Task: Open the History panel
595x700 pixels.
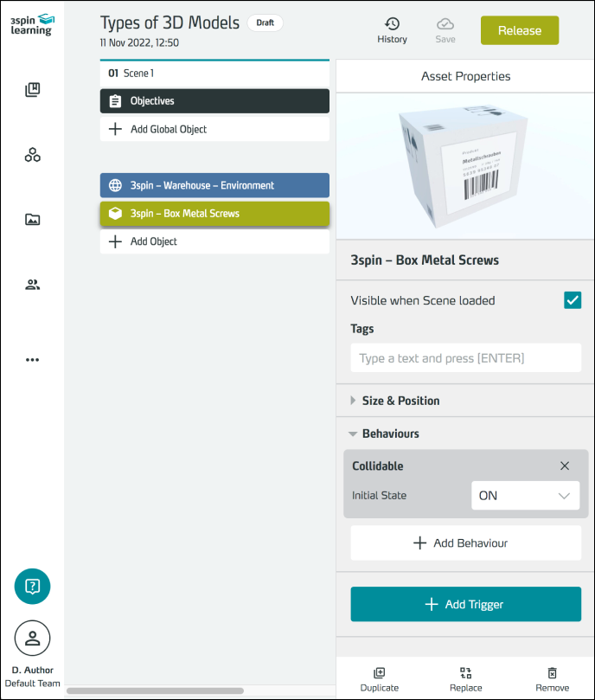Action: pos(392,30)
